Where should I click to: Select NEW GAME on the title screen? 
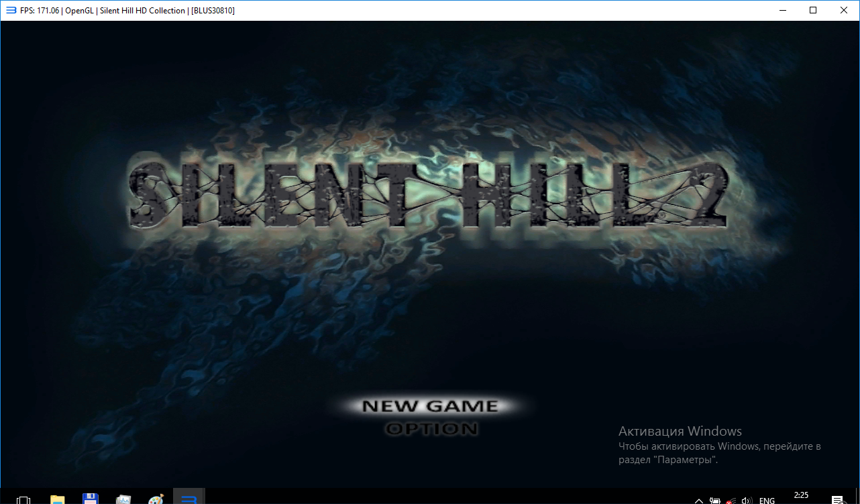coord(429,406)
